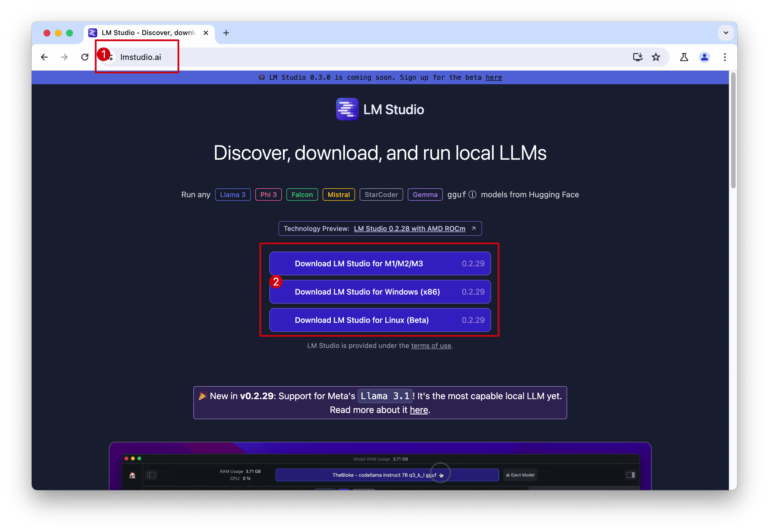Toggle the left sidebar icon in app preview

pyautogui.click(x=151, y=475)
